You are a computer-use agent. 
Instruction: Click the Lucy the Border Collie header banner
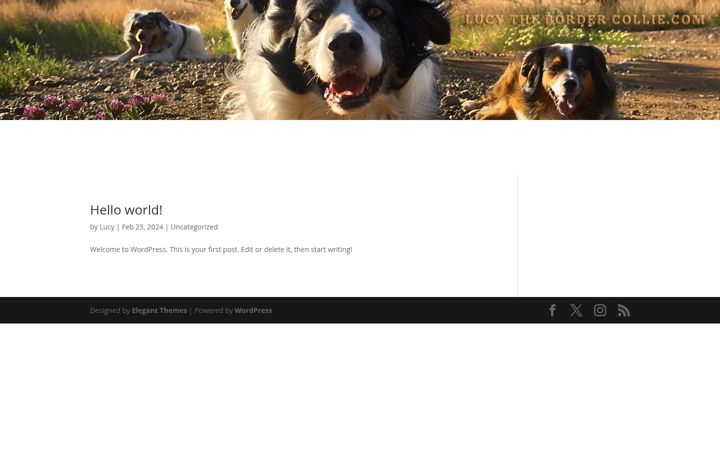[360, 60]
